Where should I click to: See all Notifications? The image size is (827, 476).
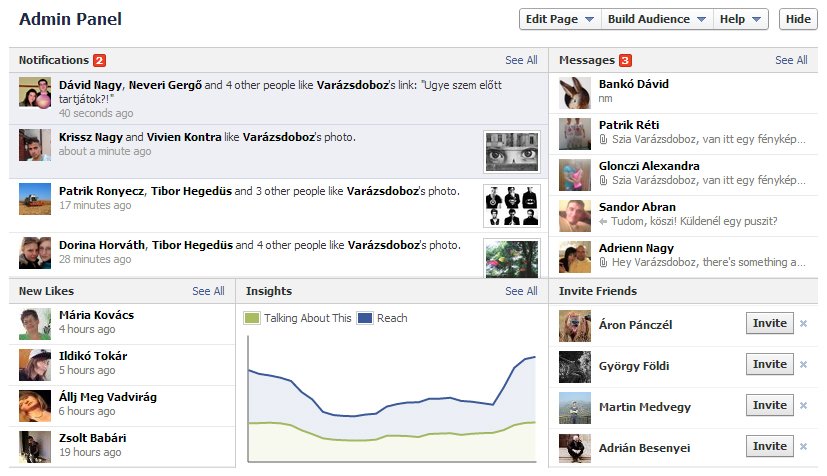(521, 60)
